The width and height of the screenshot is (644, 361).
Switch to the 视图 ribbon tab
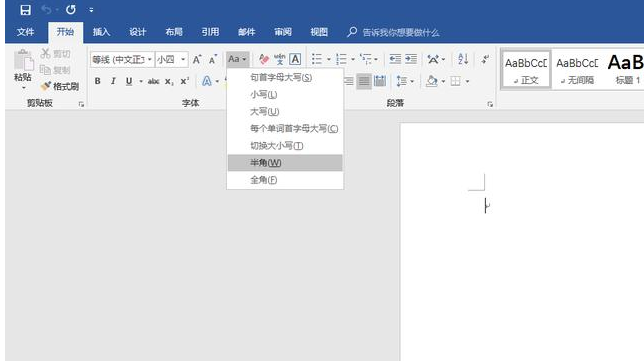(x=319, y=32)
